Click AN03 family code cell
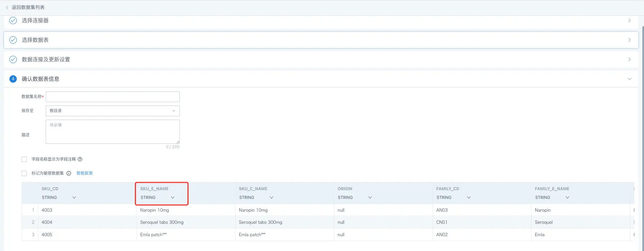Screen dimensions: 644x251 (x=442, y=210)
